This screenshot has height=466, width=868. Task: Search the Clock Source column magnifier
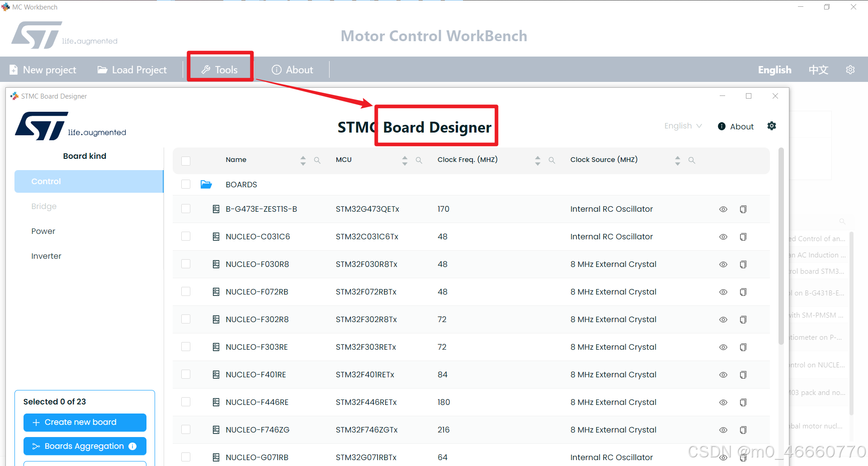coord(692,160)
